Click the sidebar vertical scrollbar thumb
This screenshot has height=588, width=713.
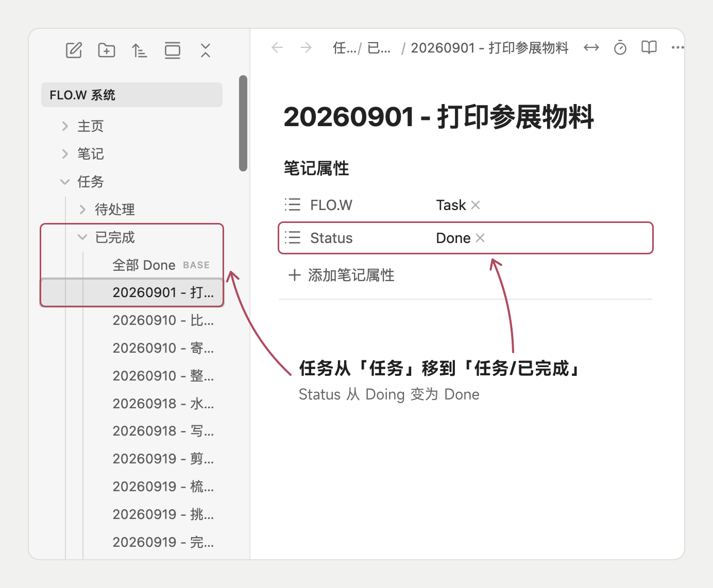pyautogui.click(x=243, y=123)
